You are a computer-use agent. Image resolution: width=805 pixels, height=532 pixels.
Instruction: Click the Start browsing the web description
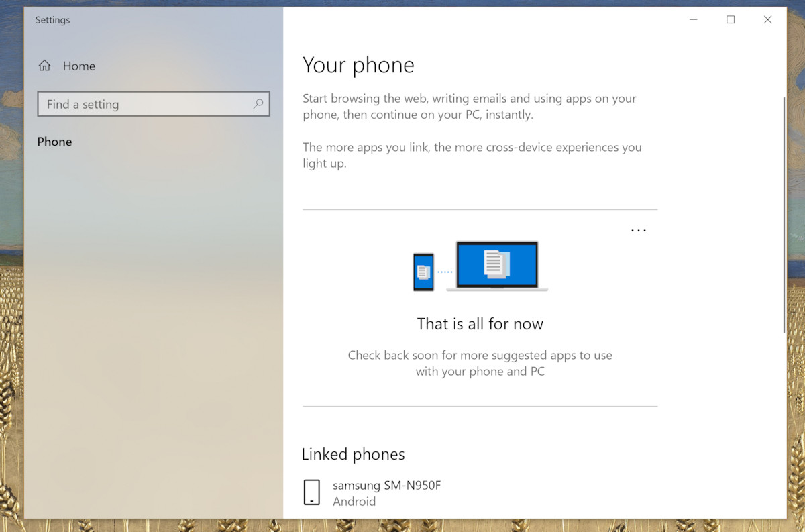(470, 107)
